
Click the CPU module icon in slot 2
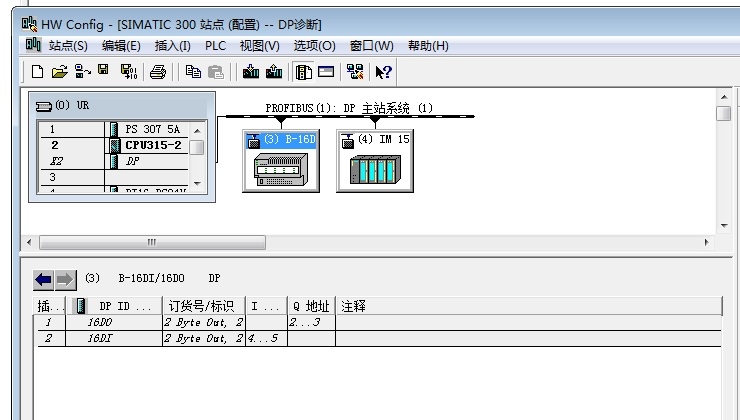(x=115, y=145)
